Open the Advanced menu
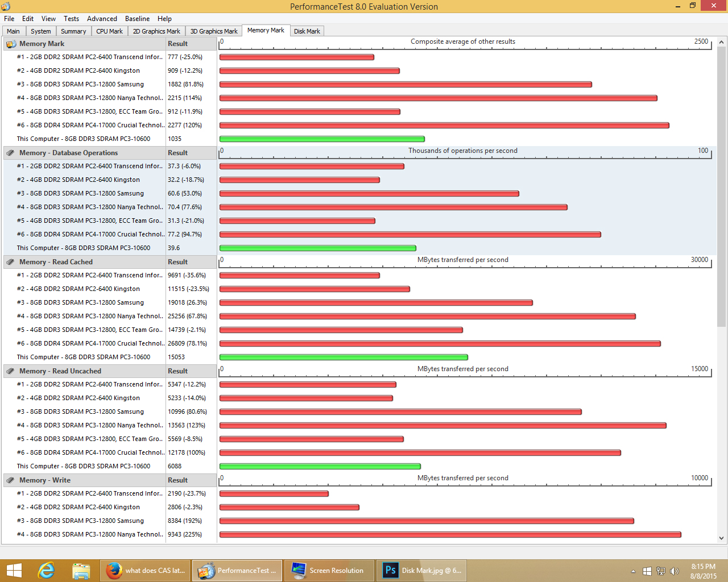 coord(102,19)
